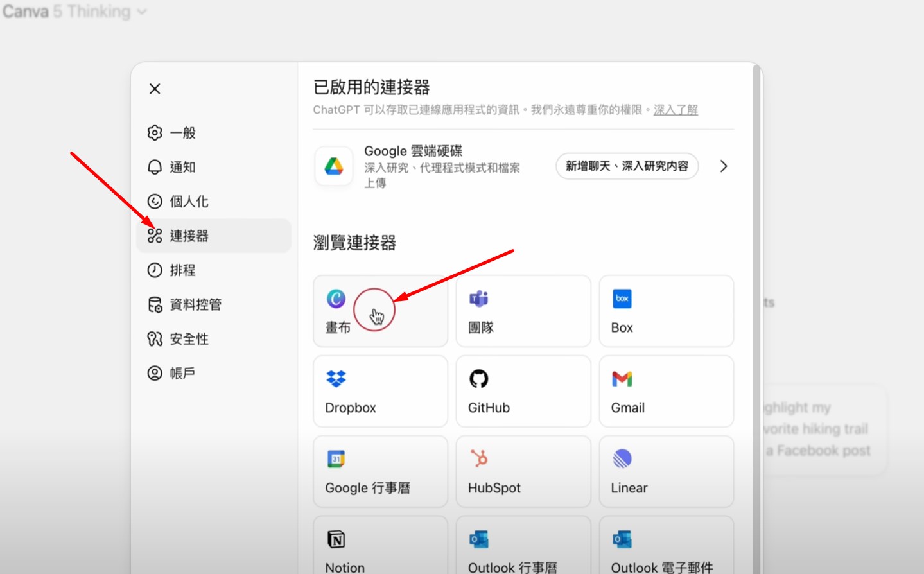Screen dimensions: 924x574
Task: Click the Outlook calendar icon
Action: click(479, 539)
